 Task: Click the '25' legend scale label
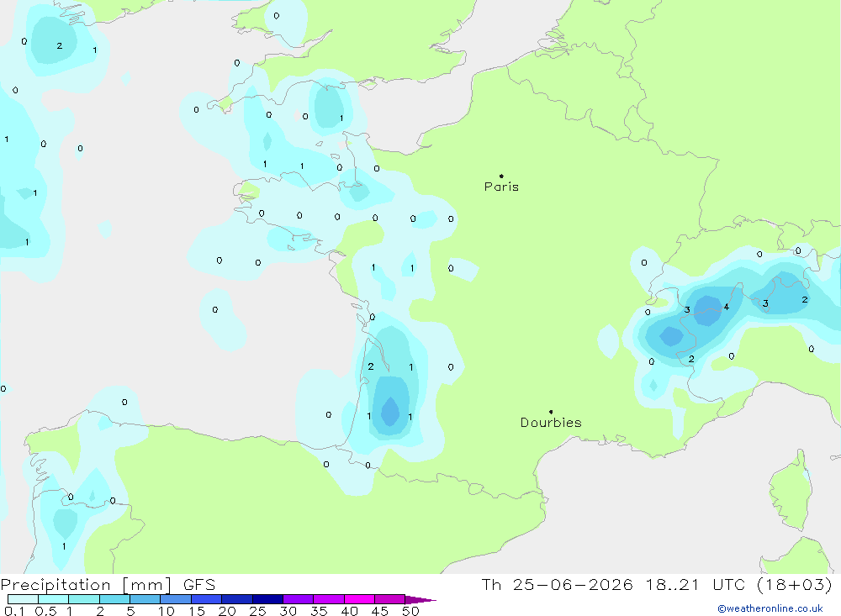coord(257,611)
